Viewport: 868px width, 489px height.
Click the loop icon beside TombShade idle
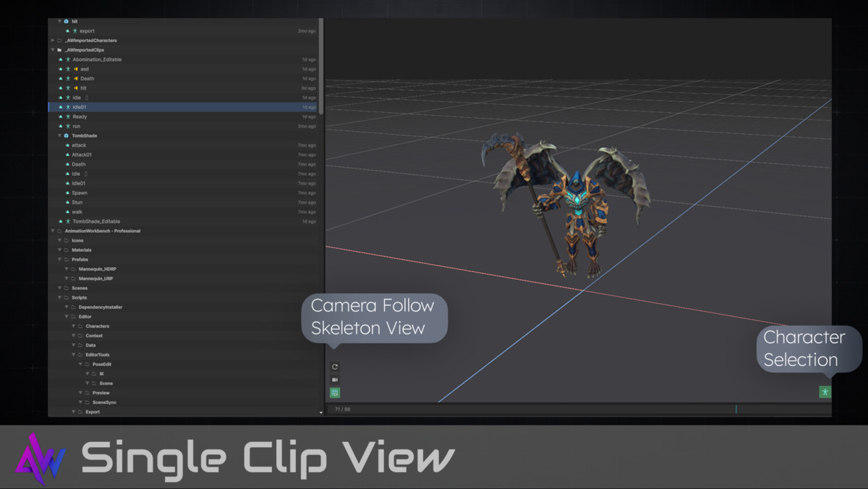click(86, 174)
